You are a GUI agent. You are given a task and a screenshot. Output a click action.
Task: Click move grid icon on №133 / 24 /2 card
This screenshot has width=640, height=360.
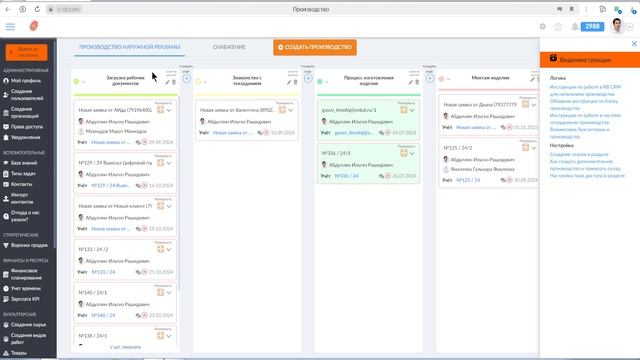click(x=160, y=249)
